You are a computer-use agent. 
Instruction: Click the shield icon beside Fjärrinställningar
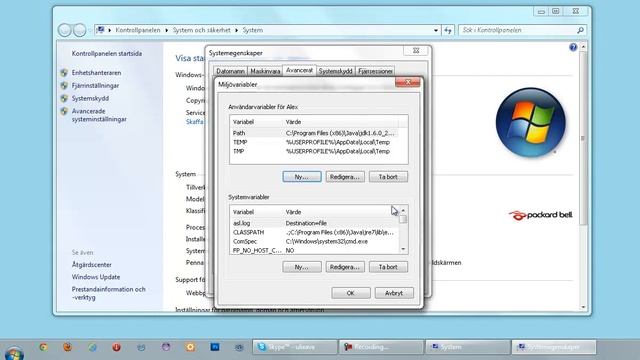pyautogui.click(x=64, y=86)
